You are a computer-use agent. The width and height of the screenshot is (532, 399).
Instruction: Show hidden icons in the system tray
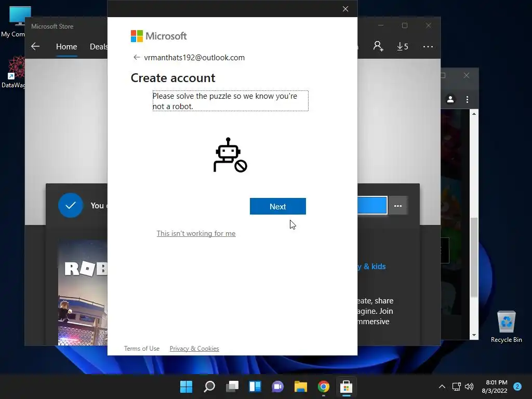pos(442,387)
